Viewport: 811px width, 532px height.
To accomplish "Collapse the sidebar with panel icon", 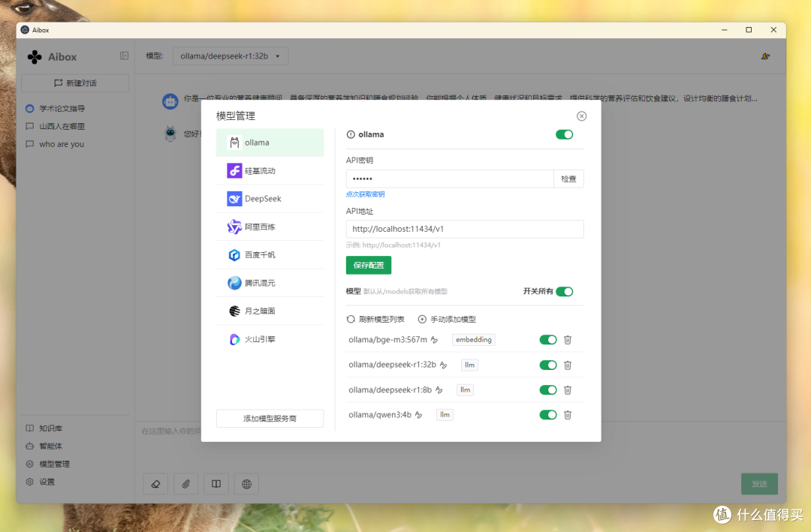I will (124, 56).
